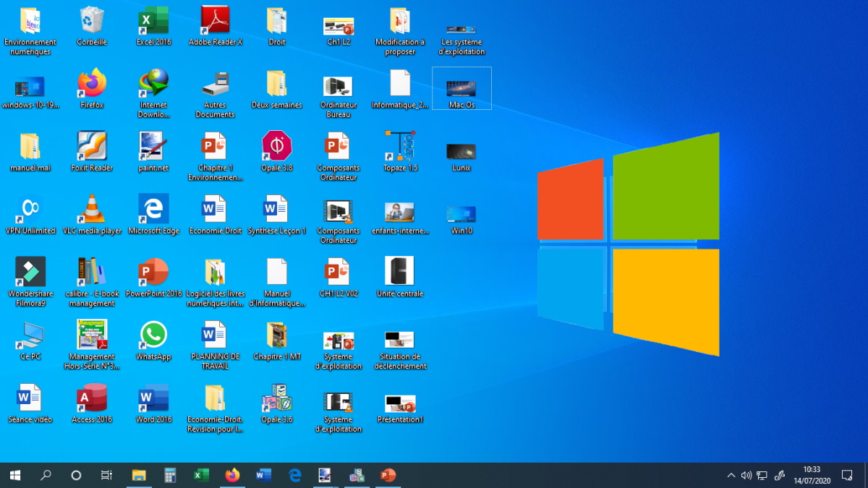Select the Economie Droit Word document

click(215, 215)
